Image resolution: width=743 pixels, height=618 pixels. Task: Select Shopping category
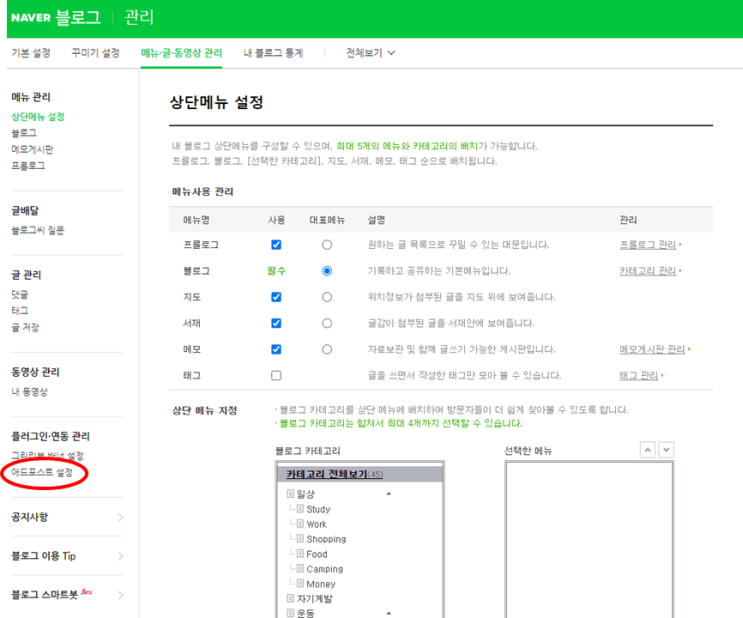(x=326, y=539)
